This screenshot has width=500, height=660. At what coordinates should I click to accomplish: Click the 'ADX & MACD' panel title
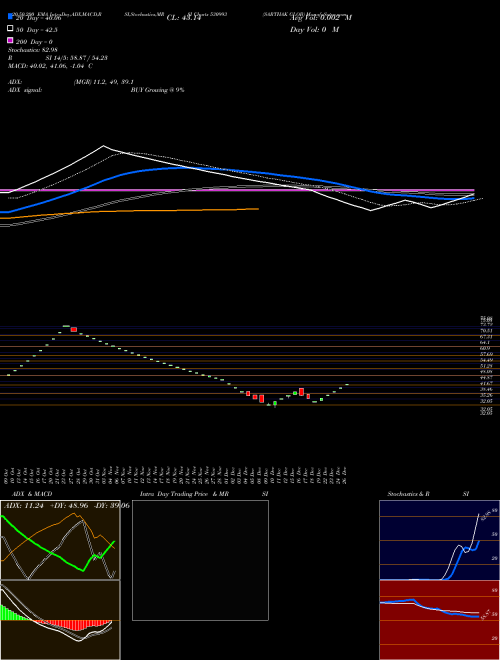click(x=32, y=494)
